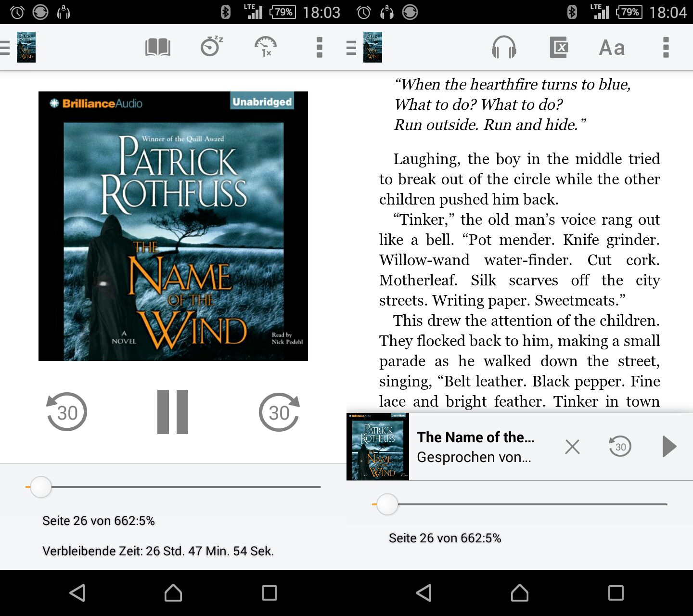Switch to reading view with the book icon

pos(158,48)
